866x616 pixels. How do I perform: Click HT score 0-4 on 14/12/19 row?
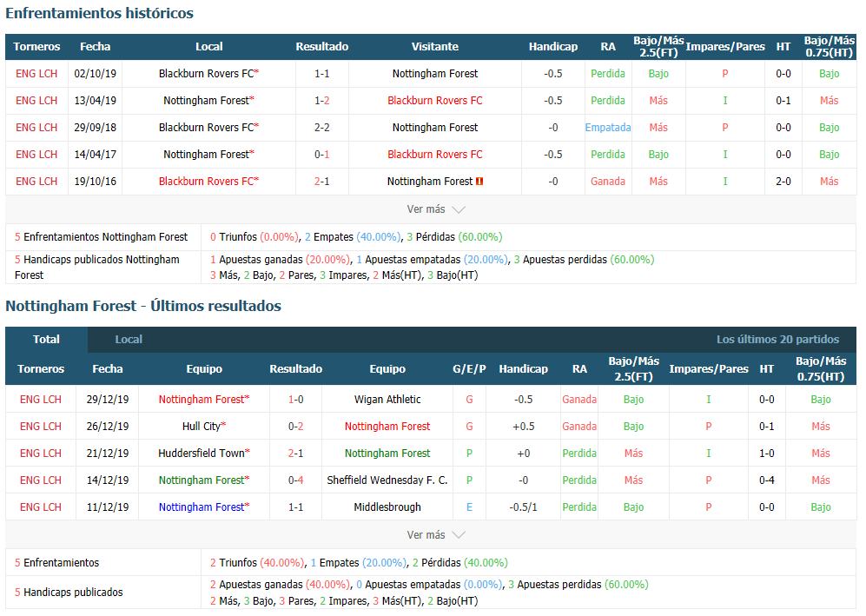tap(766, 480)
